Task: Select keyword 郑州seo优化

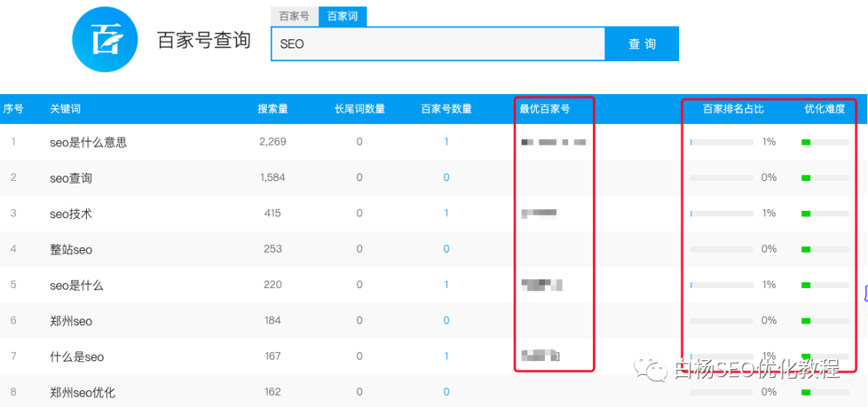Action: click(x=83, y=393)
